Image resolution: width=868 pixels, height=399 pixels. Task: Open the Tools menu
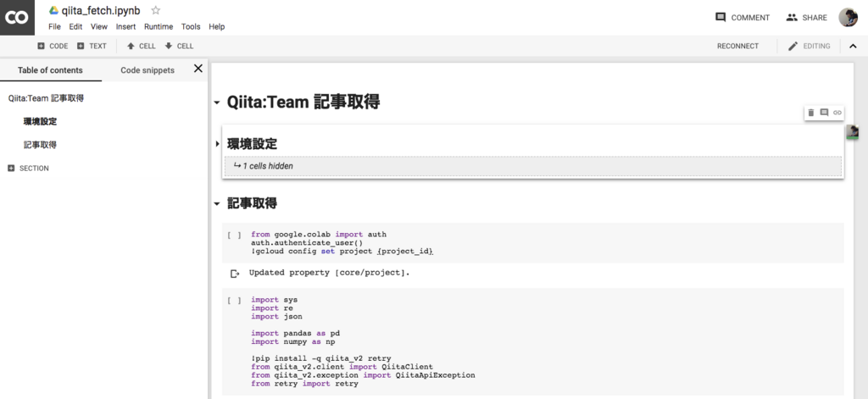pos(191,26)
